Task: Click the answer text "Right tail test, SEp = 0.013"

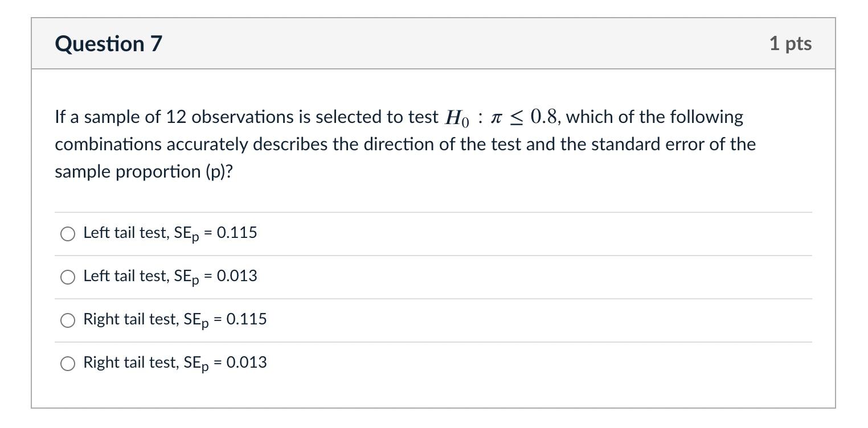Action: coord(175,363)
